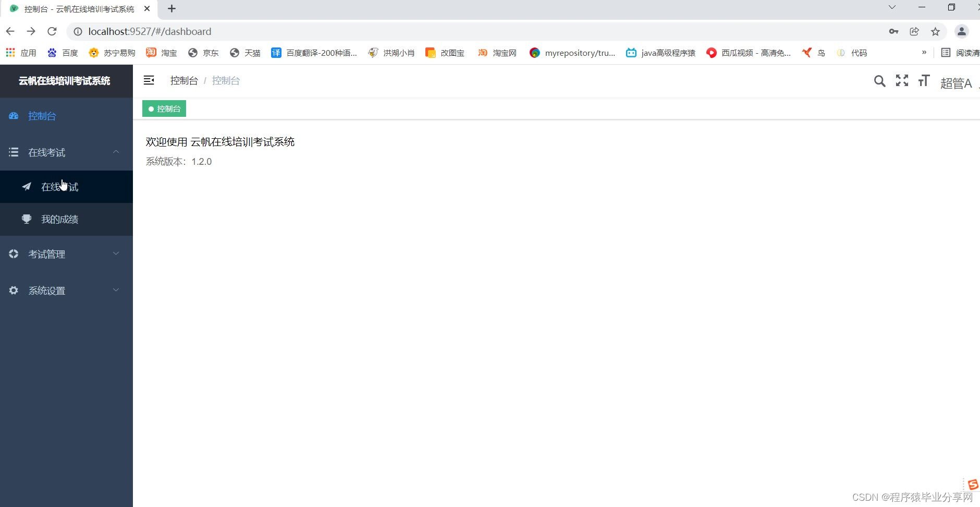View site information icon in the address bar

[x=78, y=31]
